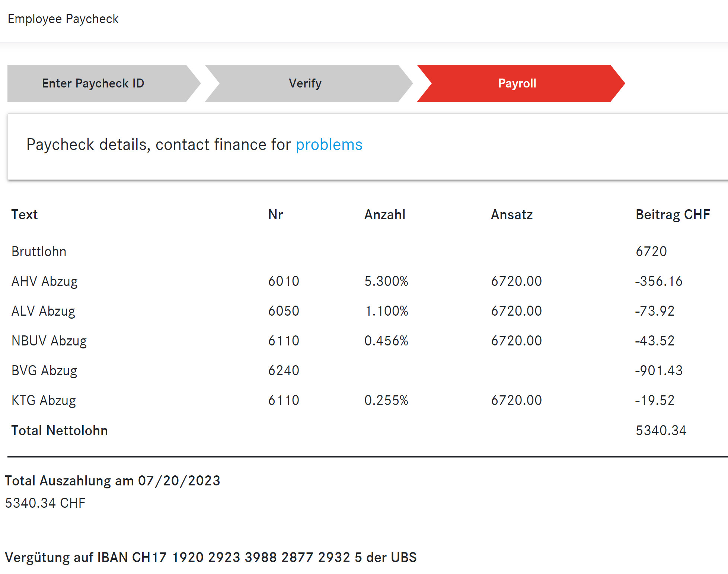Open the problems link

click(329, 145)
